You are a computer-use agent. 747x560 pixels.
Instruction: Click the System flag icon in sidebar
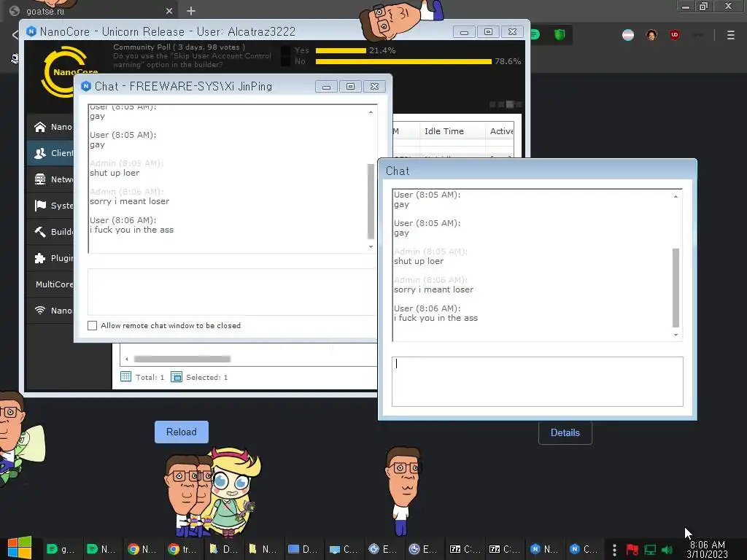pos(40,205)
